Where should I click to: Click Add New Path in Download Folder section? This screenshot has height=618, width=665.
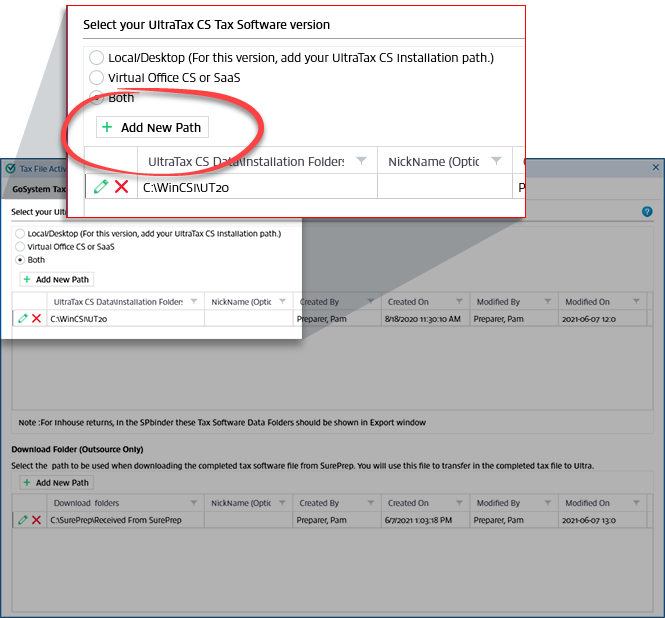tap(56, 483)
